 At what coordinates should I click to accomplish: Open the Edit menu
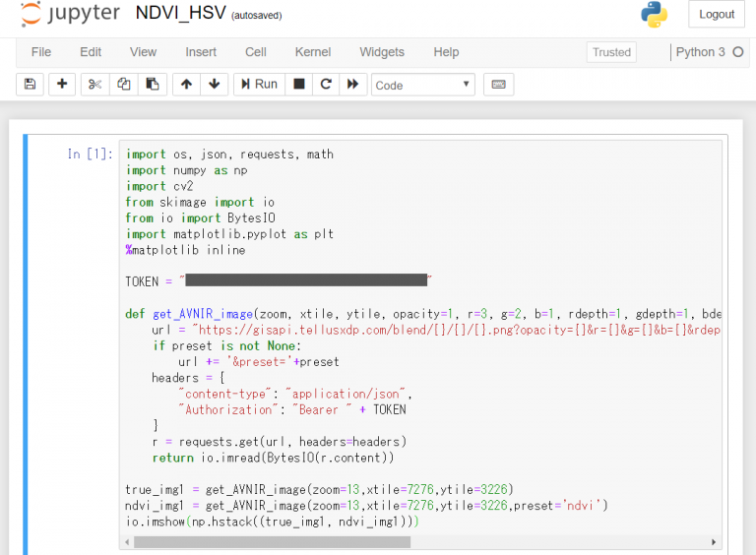(91, 52)
